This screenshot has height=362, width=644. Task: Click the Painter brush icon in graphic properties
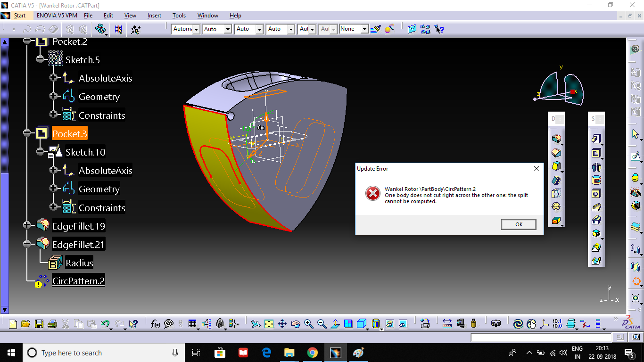[375, 29]
